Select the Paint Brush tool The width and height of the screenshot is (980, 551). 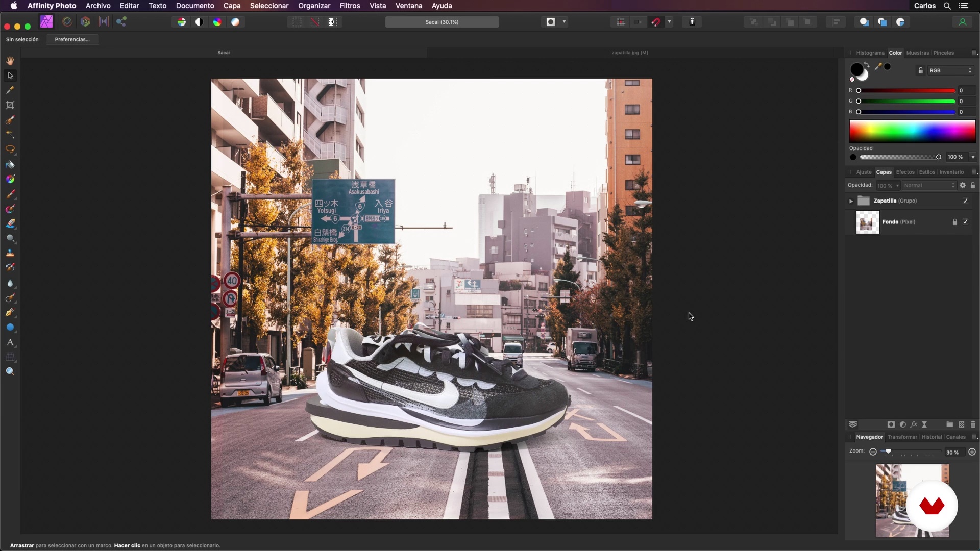tap(10, 194)
